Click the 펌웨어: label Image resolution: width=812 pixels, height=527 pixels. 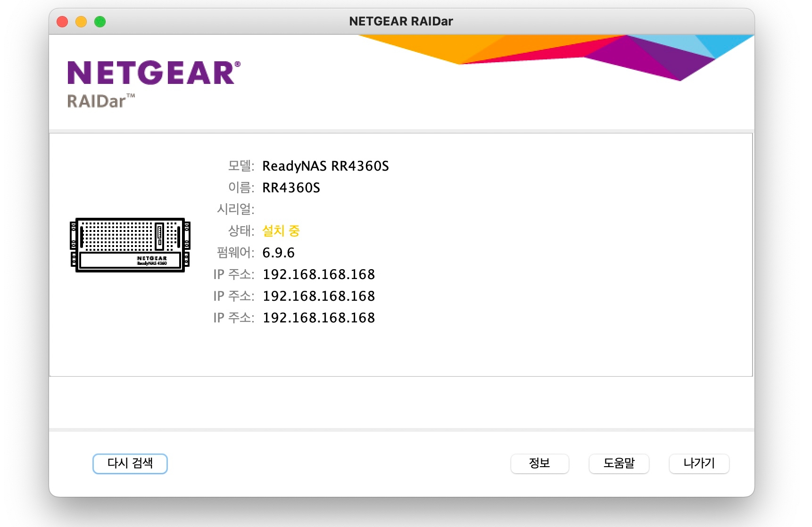pyautogui.click(x=235, y=253)
